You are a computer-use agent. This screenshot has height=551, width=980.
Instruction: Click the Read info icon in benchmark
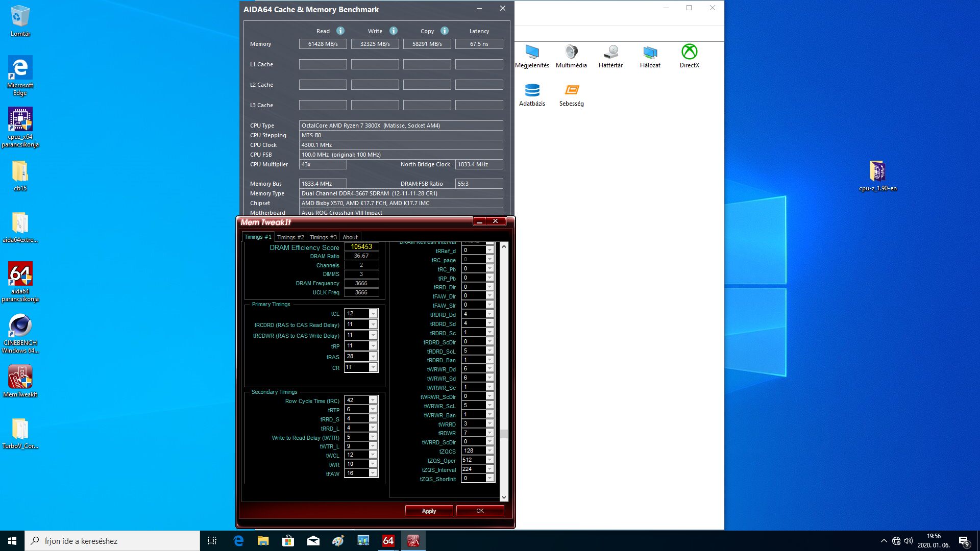pos(340,31)
